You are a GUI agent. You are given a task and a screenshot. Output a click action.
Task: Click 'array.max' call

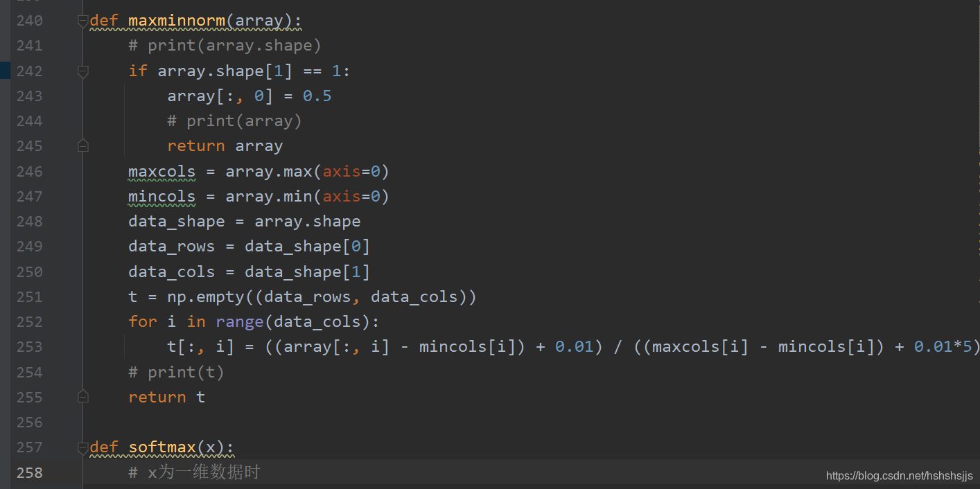(269, 171)
